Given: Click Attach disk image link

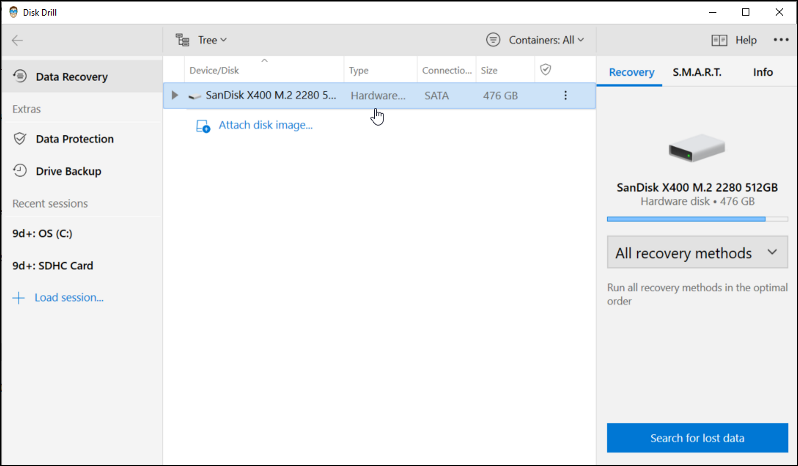Looking at the screenshot, I should pyautogui.click(x=266, y=125).
